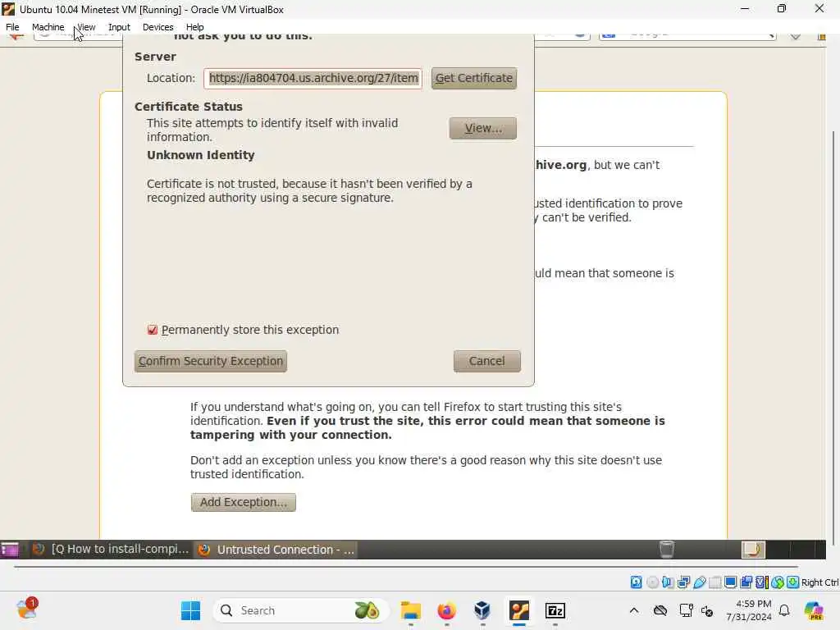Open the File menu
Image resolution: width=840 pixels, height=630 pixels.
(x=12, y=27)
